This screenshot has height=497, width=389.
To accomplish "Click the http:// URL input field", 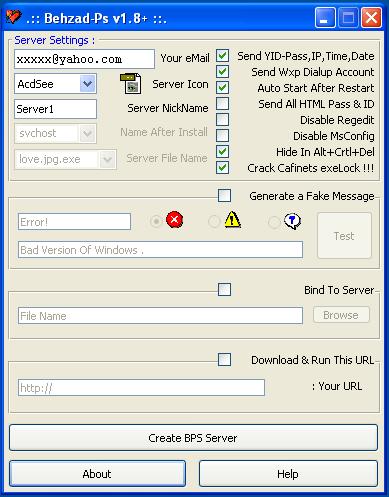I will (x=141, y=388).
